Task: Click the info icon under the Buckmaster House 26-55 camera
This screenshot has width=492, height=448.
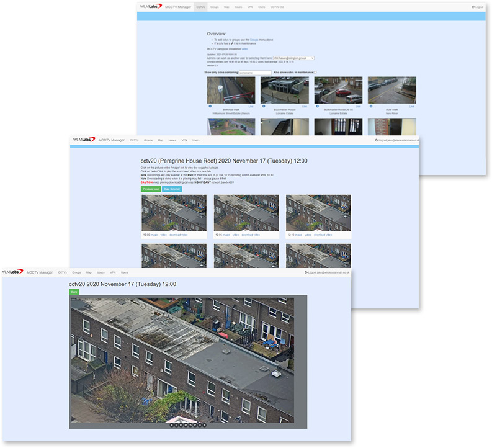Action: tap(316, 106)
